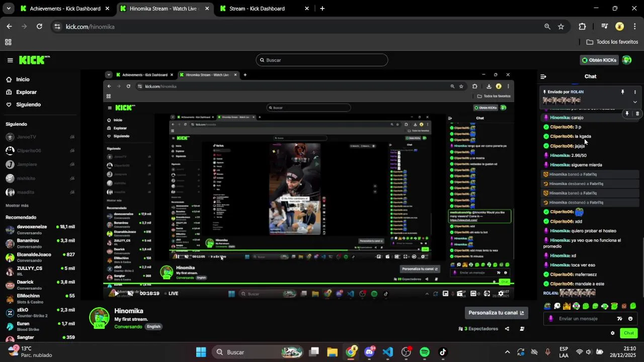Click the Conversando category link
This screenshot has height=362, width=644.
[x=128, y=327]
